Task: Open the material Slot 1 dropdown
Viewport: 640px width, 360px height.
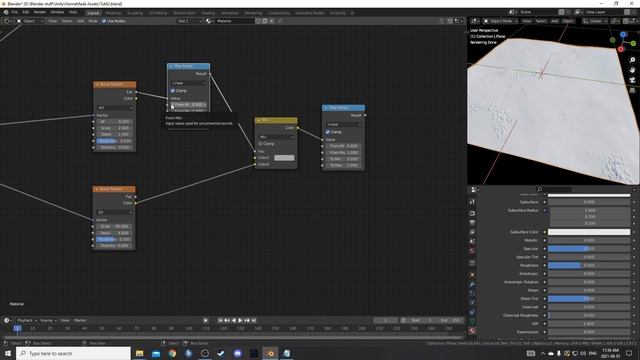Action: (x=190, y=21)
